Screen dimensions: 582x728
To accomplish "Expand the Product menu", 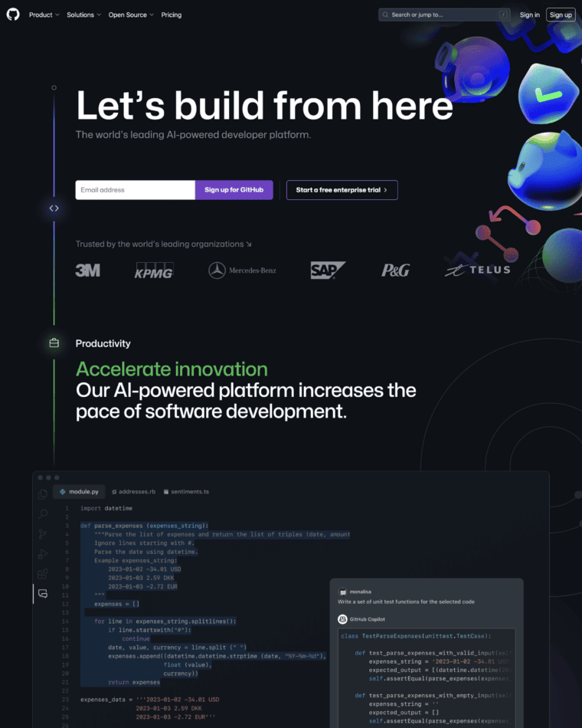I will (x=44, y=15).
